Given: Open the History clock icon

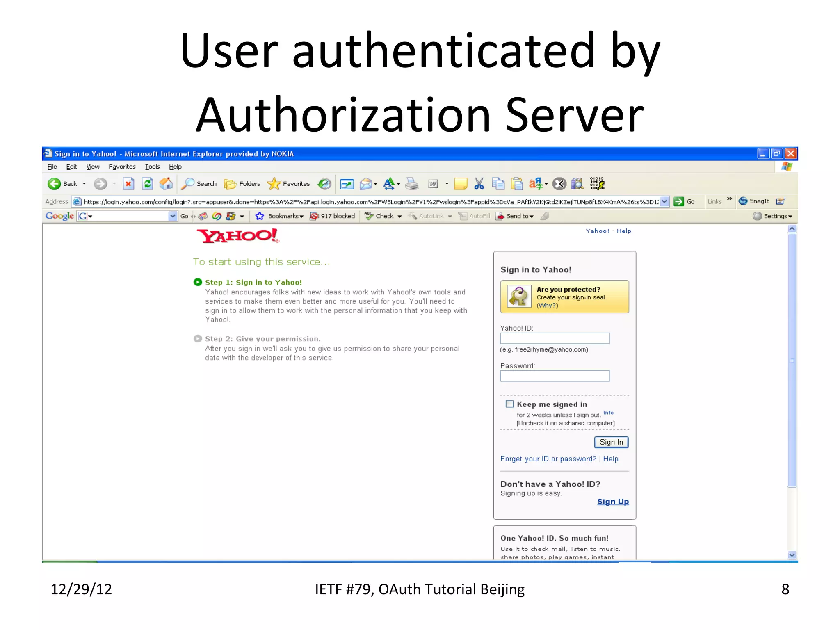Looking at the screenshot, I should 324,184.
